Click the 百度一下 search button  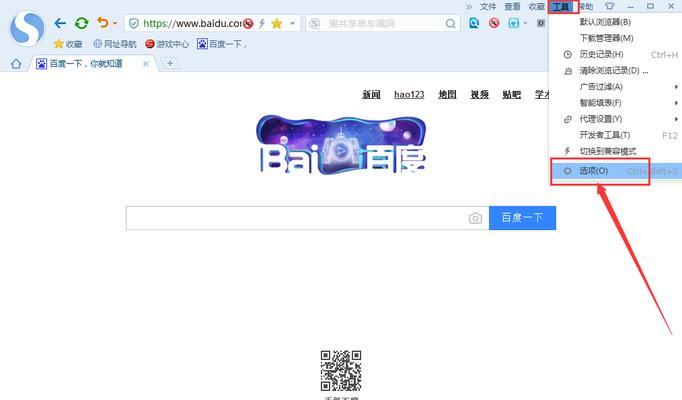pos(522,218)
